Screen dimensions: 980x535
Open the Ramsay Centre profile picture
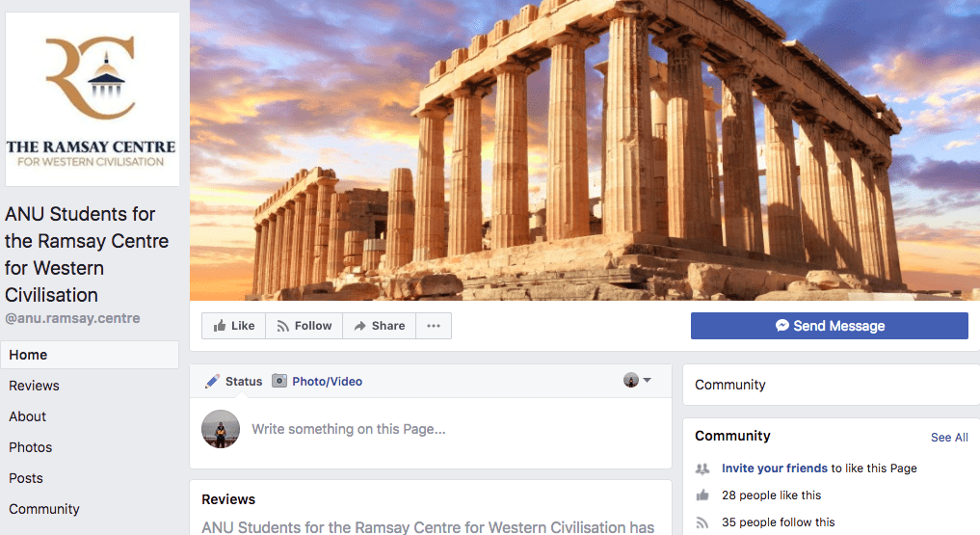point(93,99)
